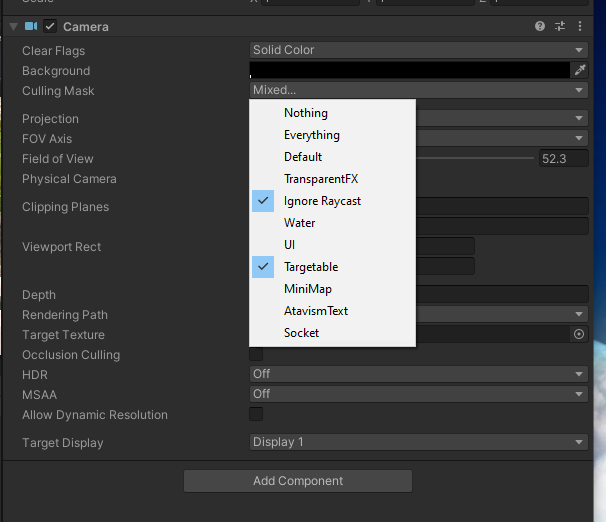
Task: Click the Viewport Rect property label
Action: [61, 247]
